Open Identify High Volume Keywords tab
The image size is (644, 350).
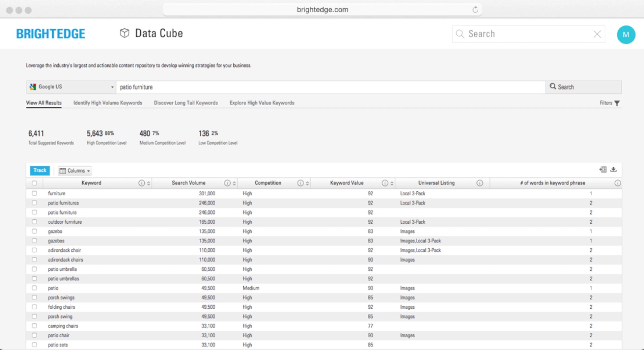pos(108,103)
